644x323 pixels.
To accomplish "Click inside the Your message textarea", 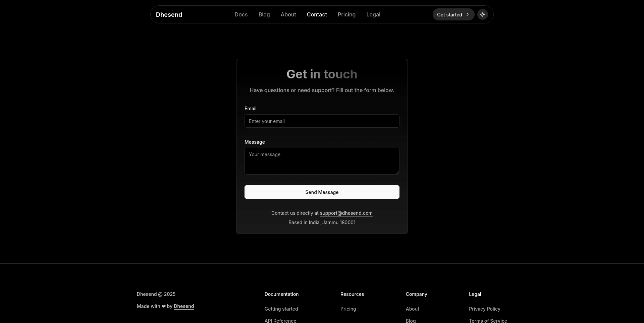I will click(322, 161).
